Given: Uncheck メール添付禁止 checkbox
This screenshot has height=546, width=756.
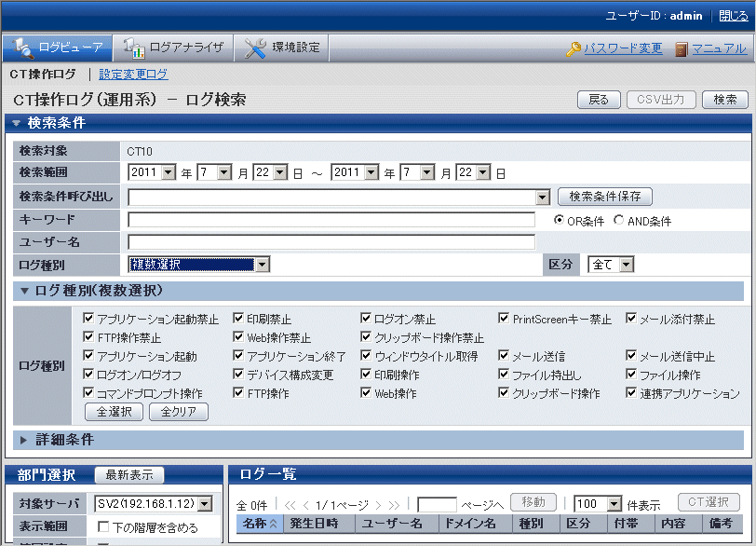Looking at the screenshot, I should (631, 318).
